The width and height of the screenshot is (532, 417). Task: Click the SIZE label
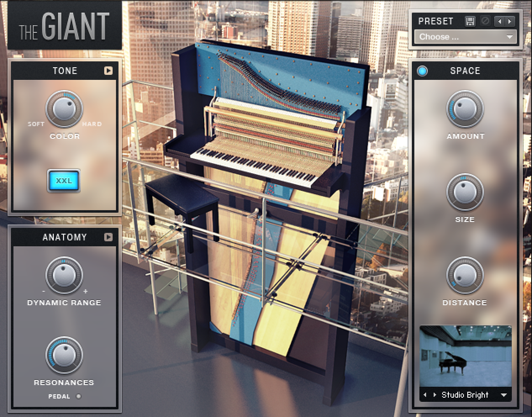(465, 219)
